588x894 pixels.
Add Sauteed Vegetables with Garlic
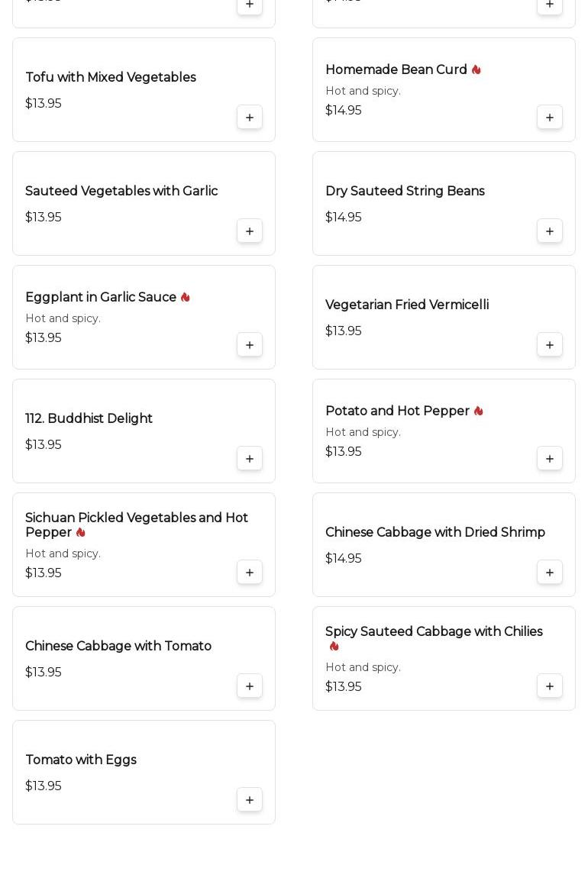coord(250,231)
